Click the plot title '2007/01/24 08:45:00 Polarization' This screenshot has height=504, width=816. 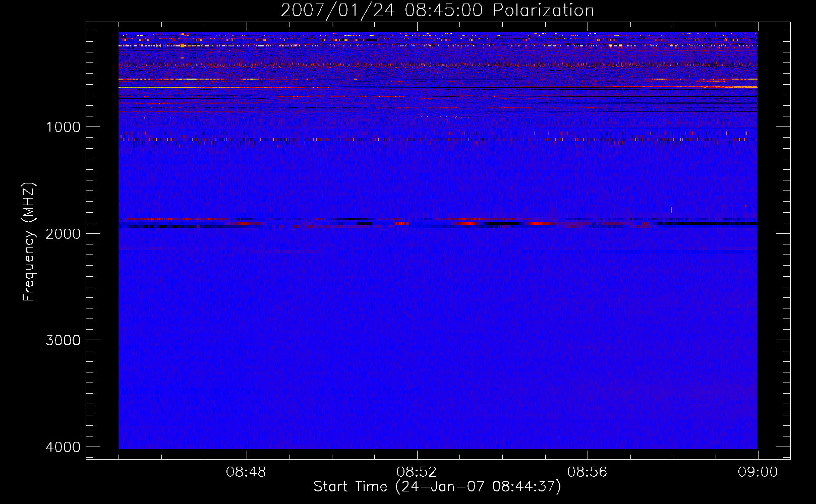[x=437, y=11]
